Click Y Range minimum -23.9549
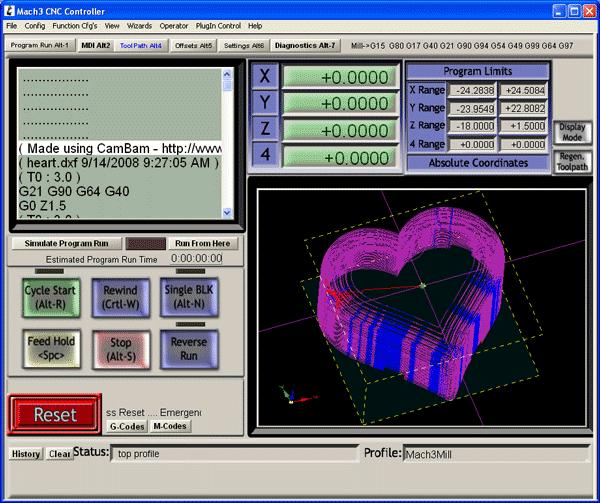 pyautogui.click(x=472, y=109)
